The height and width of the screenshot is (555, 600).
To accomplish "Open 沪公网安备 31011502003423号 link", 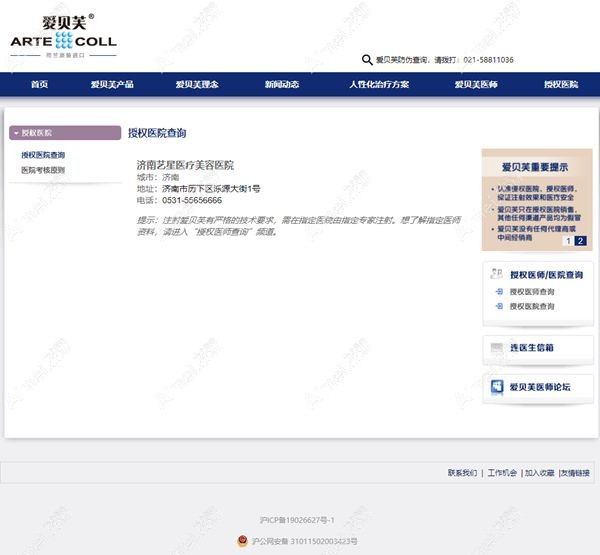I will point(305,541).
